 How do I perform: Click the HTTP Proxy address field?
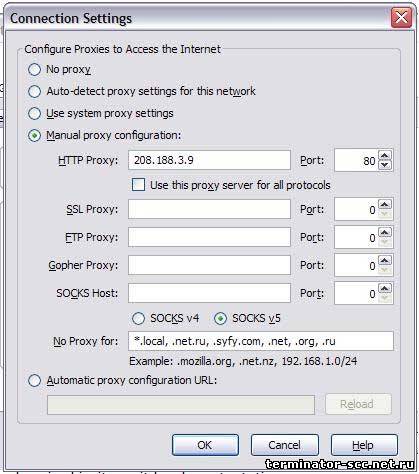[x=209, y=160]
